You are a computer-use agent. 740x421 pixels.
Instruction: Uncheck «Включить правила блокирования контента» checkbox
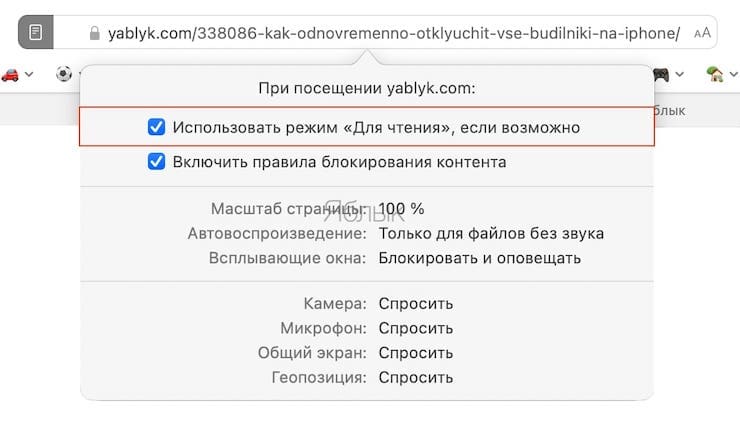[156, 161]
